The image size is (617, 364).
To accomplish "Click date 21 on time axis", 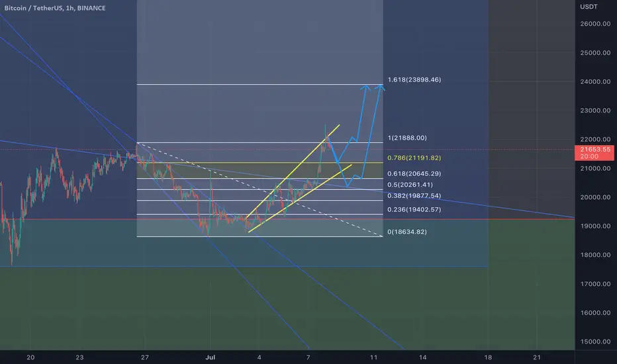I will tap(537, 357).
